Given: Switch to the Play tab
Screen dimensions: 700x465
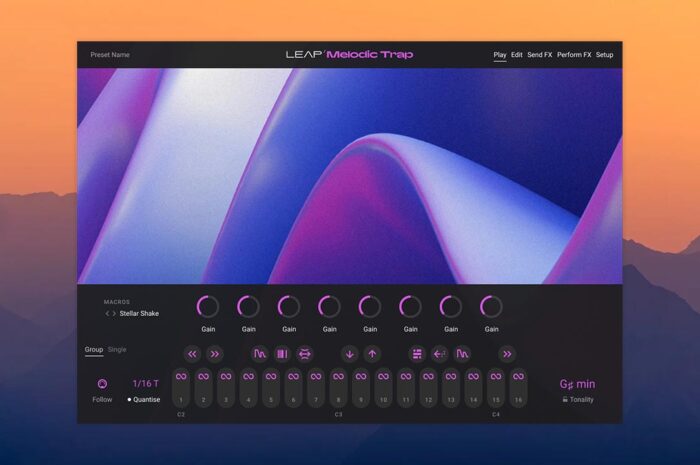Looking at the screenshot, I should [x=500, y=55].
